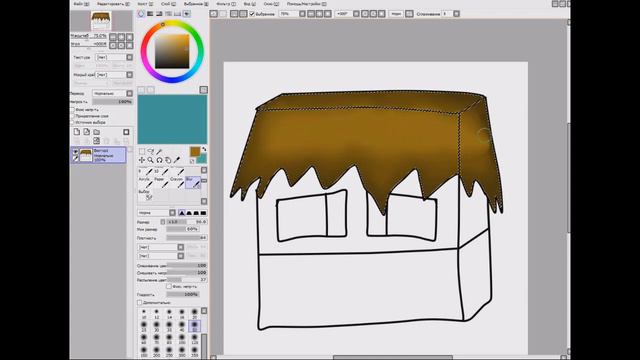Viewport: 640px width, 360px height.
Task: Open the Слой menu
Action: pyautogui.click(x=168, y=4)
